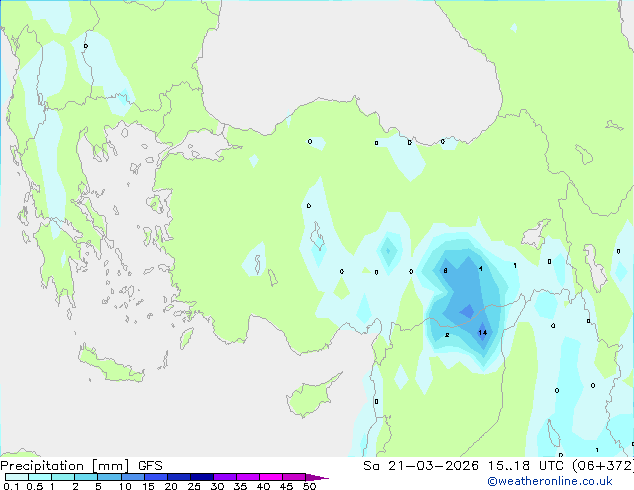This screenshot has width=634, height=490.
Task: Select legend swatch between 0.1 and 0.5
Action: (17, 477)
